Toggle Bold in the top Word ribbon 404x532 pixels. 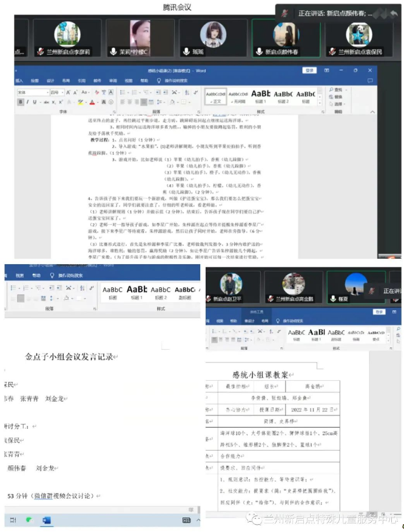tap(20, 102)
